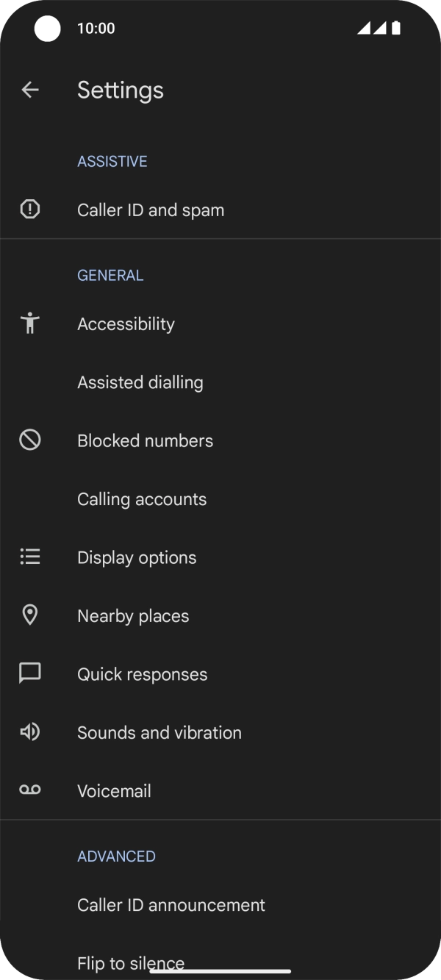Tap the back arrow to leave Settings

click(29, 89)
